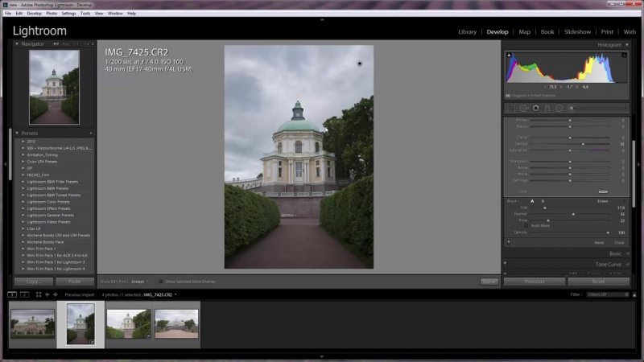Toggle highlight clipping indicator in histogram
This screenshot has width=644, height=362.
point(624,55)
